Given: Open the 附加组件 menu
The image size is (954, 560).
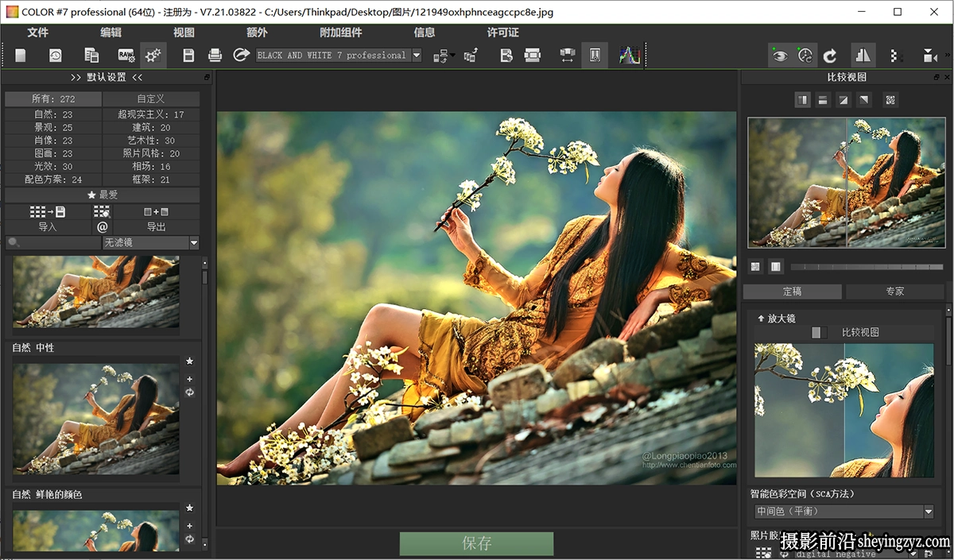Looking at the screenshot, I should 340,33.
